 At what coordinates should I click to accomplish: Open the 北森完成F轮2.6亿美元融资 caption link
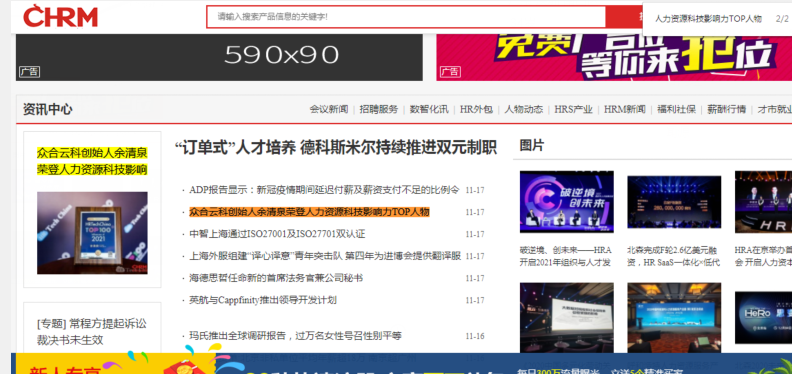click(674, 256)
